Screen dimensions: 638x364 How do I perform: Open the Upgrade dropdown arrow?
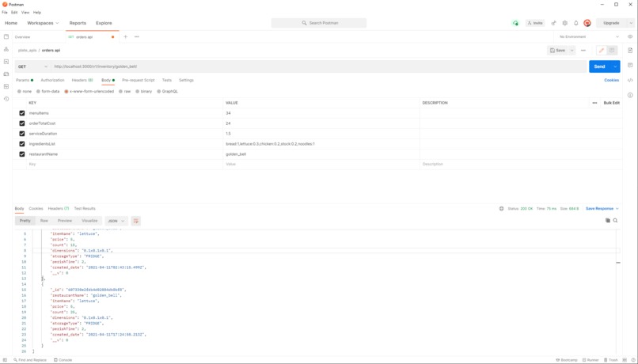click(x=631, y=23)
